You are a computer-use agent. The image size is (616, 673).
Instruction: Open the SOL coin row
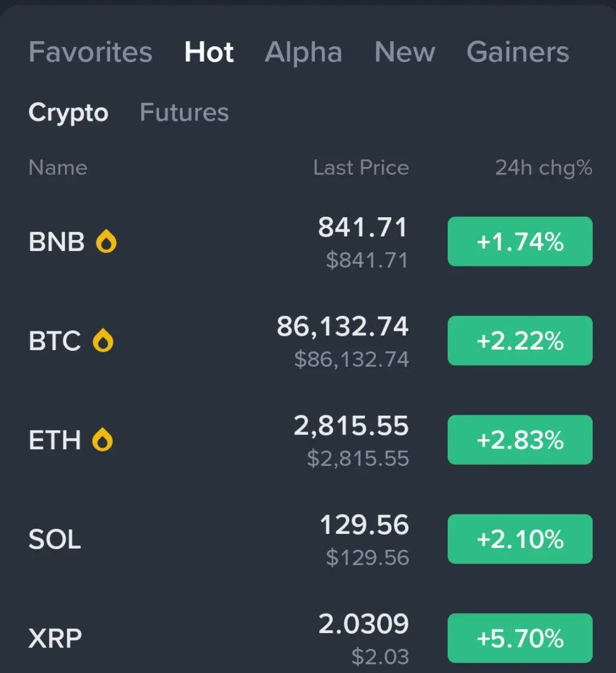click(x=308, y=539)
